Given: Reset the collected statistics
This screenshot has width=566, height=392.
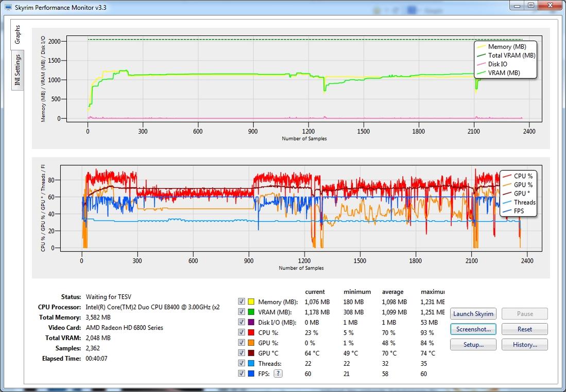Looking at the screenshot, I should (x=524, y=329).
